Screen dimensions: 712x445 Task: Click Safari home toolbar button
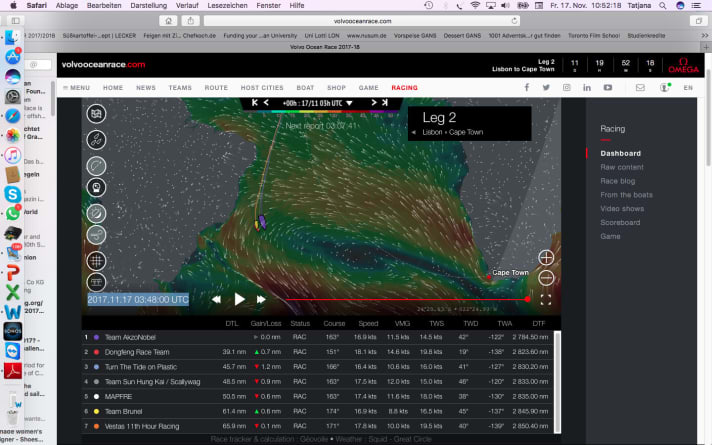168,21
